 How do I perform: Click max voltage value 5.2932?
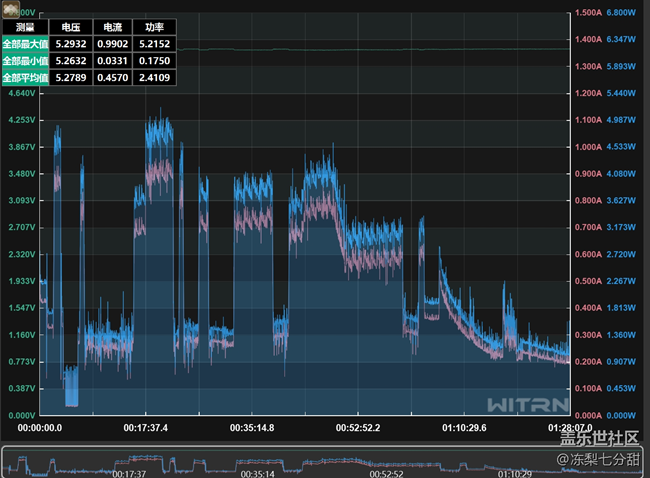(70, 44)
